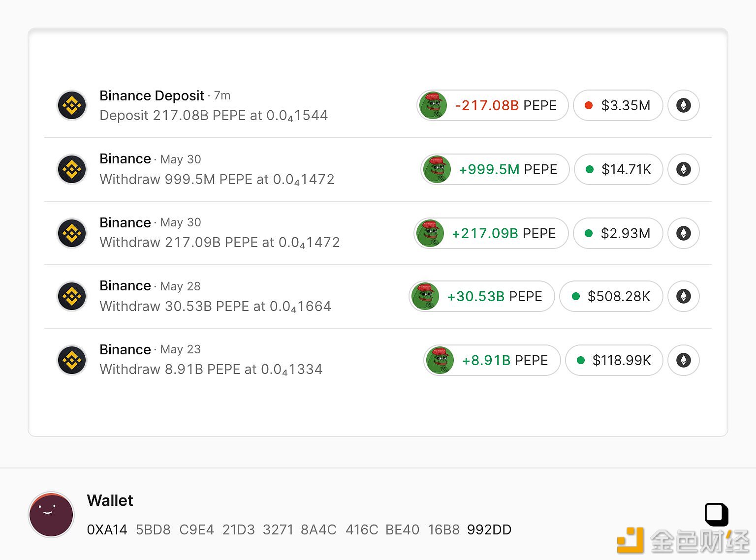The image size is (756, 560).
Task: Click the $14.71K value pill
Action: tap(619, 169)
